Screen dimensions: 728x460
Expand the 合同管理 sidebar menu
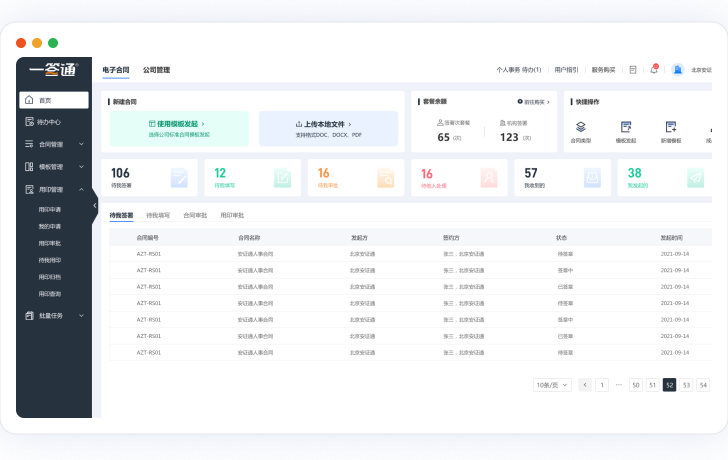[x=54, y=144]
